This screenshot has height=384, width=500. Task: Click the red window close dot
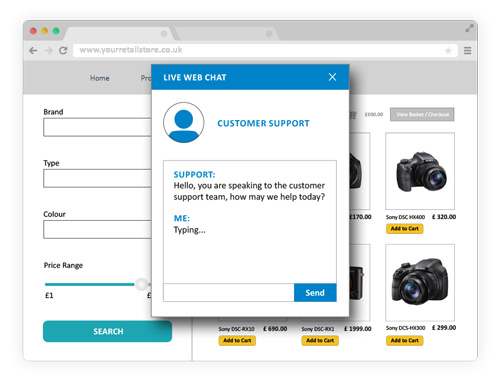point(33,31)
